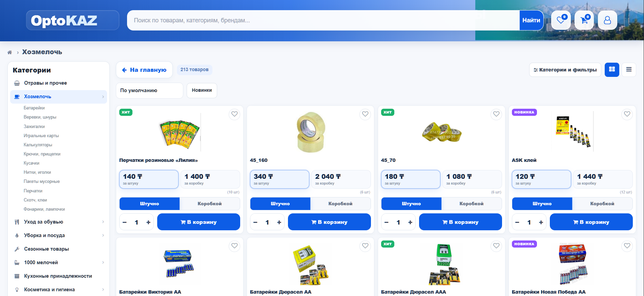Open the Калькуляторы subcategory
644x296 pixels.
click(x=38, y=145)
